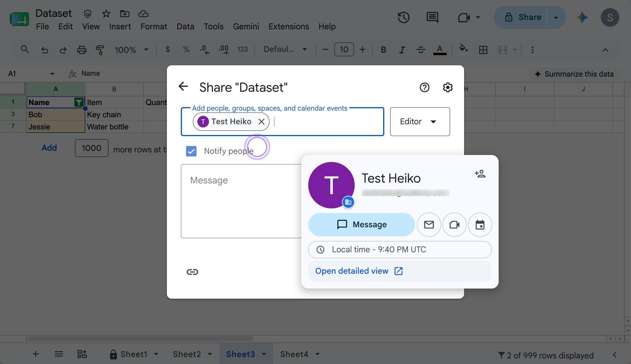This screenshot has height=364, width=631.
Task: Click font size field 10
Action: pyautogui.click(x=344, y=50)
